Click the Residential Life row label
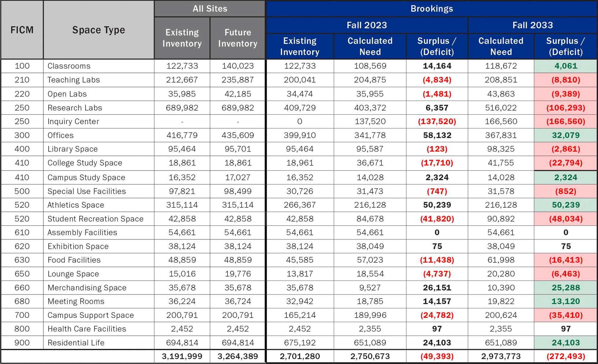The height and width of the screenshot is (364, 598). 76,342
